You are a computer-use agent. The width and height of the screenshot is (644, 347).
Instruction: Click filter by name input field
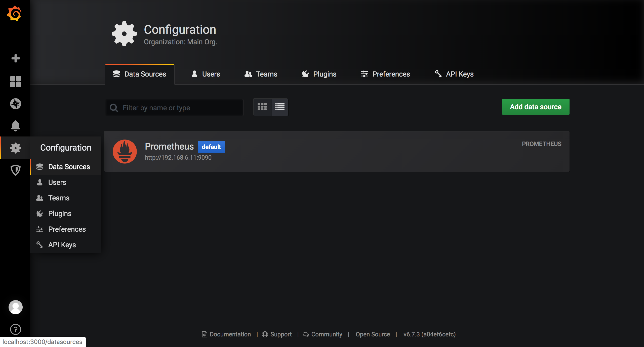pyautogui.click(x=174, y=107)
